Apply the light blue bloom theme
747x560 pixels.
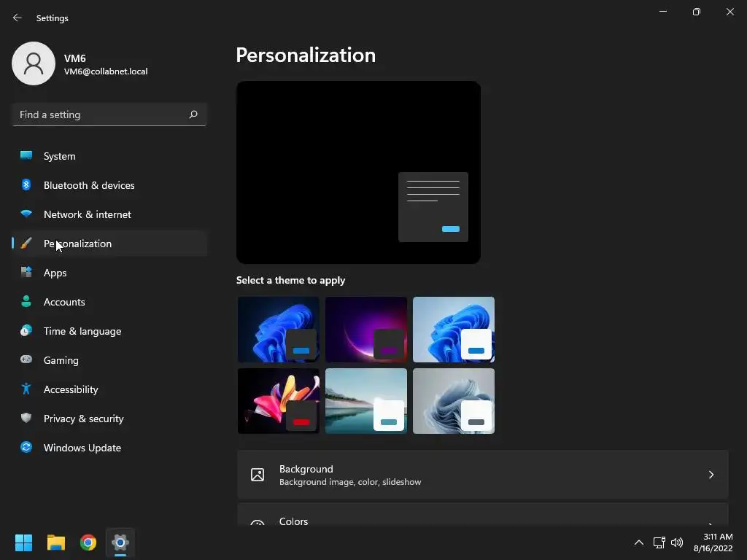[x=454, y=330]
